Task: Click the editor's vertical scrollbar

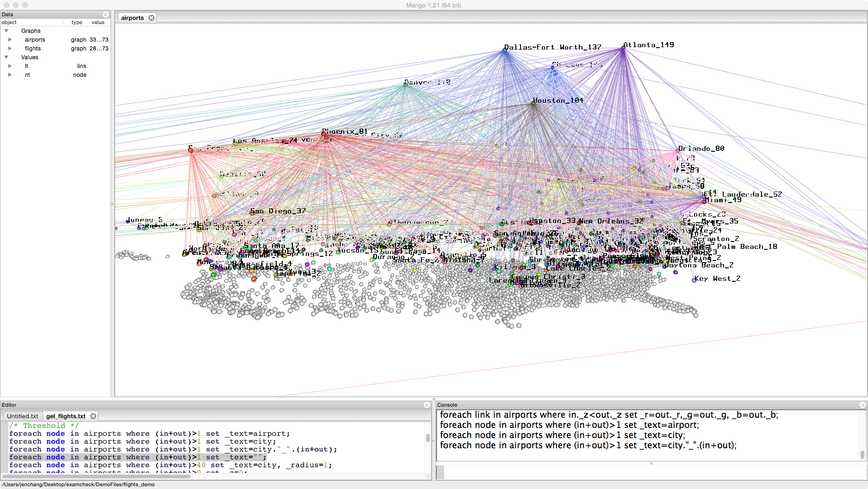Action: point(428,438)
